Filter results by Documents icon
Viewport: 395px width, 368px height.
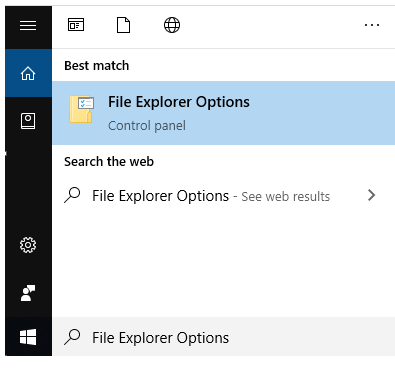(123, 25)
